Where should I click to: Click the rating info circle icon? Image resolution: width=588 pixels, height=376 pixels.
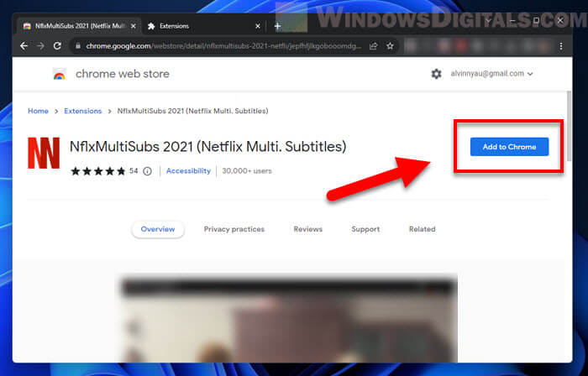click(147, 171)
